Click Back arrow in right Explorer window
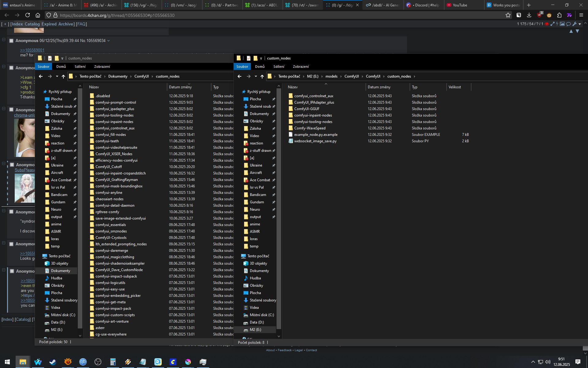The width and height of the screenshot is (588, 368). 239,76
